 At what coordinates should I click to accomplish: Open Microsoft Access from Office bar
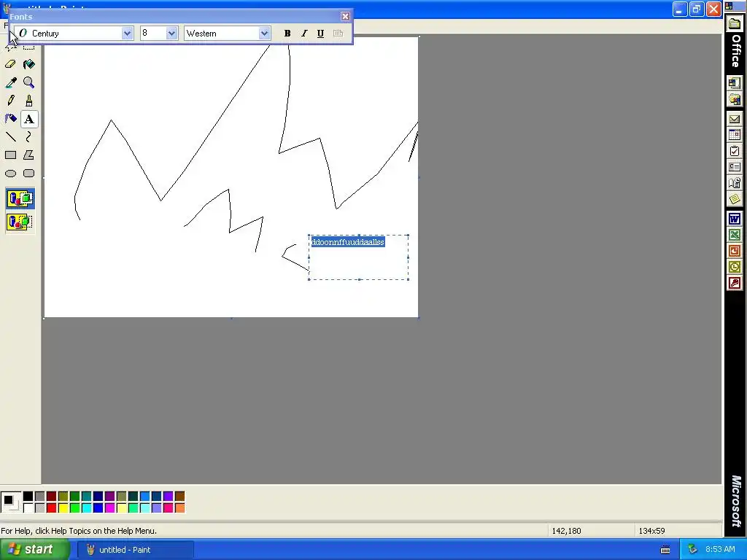point(735,284)
